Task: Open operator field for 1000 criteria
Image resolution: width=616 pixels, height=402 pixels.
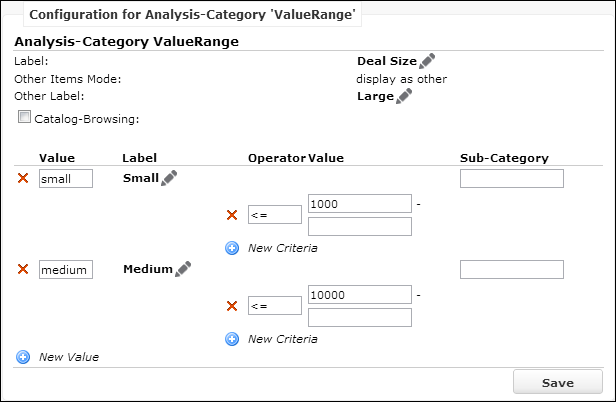Action: click(x=275, y=215)
